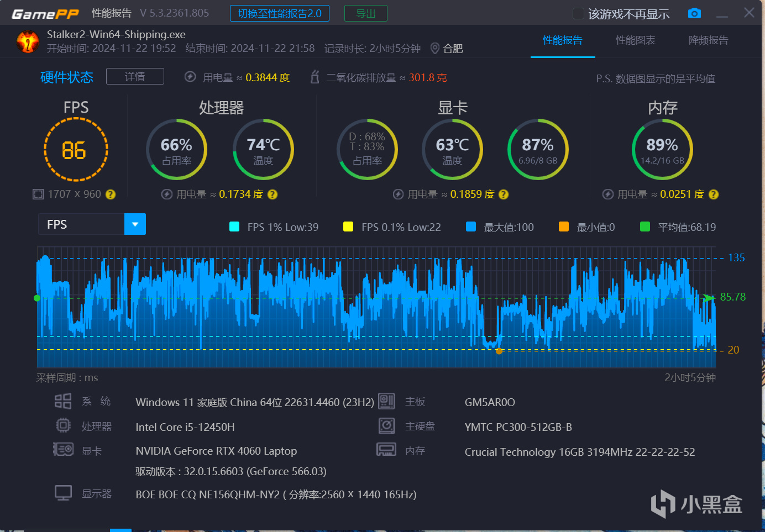Switch to the 性能图表 tab
Viewport: 765px width, 532px height.
click(x=636, y=40)
